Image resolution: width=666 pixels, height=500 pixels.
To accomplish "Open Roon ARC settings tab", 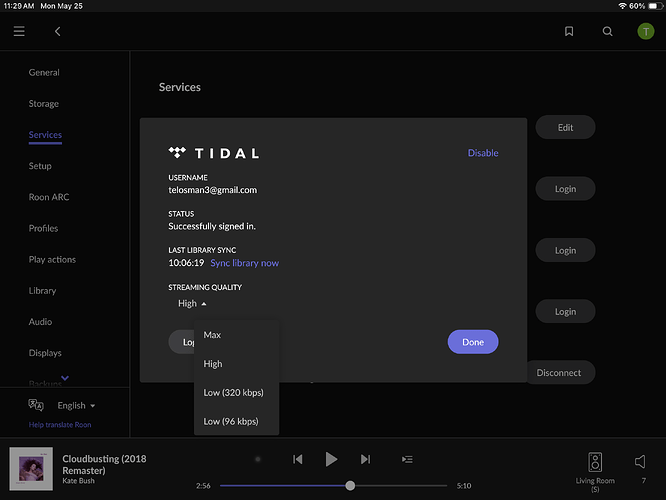I will (49, 197).
